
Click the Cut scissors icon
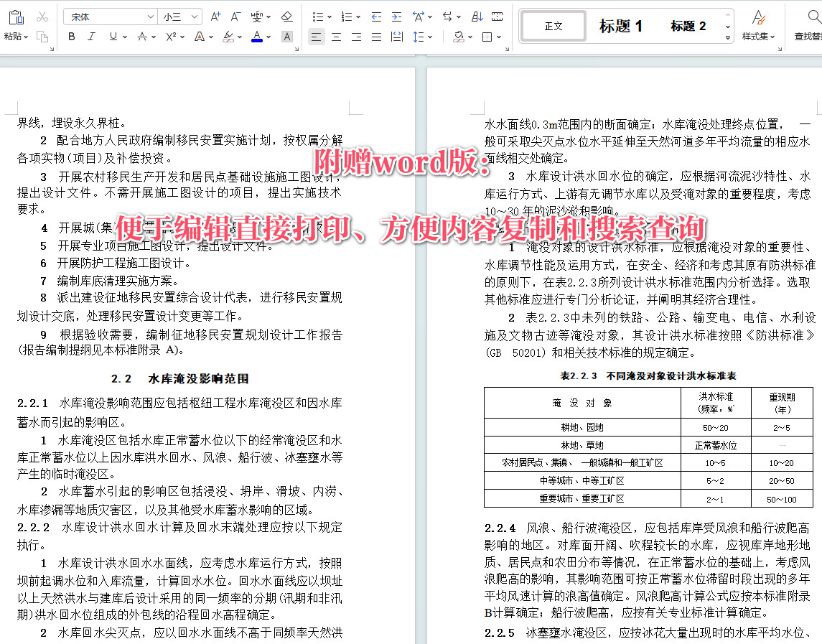coord(42,17)
